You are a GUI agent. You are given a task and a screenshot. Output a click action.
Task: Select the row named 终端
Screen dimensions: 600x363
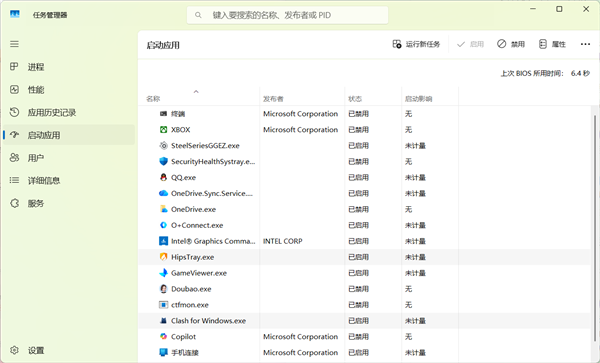(178, 114)
